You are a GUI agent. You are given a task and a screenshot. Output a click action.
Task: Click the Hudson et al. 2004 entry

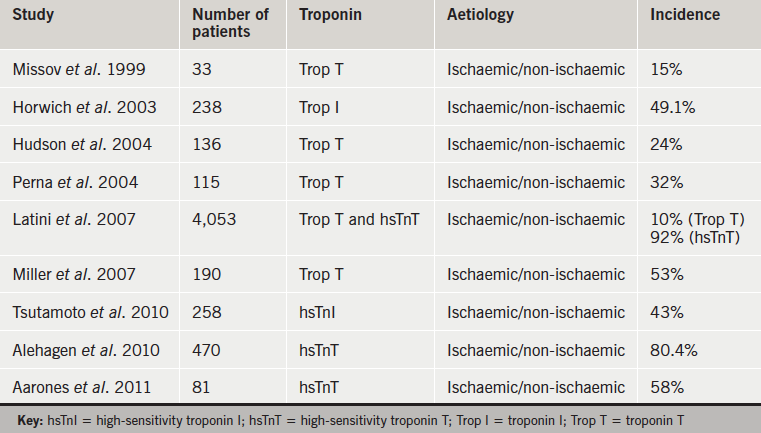[82, 144]
